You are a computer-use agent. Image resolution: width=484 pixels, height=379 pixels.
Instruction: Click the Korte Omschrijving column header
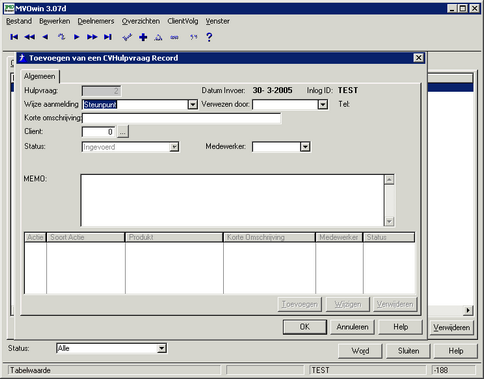coord(269,237)
